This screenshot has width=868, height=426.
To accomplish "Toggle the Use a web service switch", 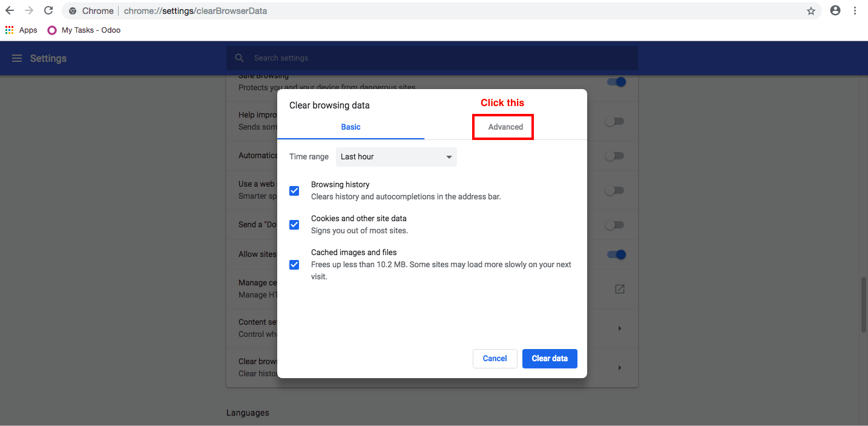I will point(614,190).
